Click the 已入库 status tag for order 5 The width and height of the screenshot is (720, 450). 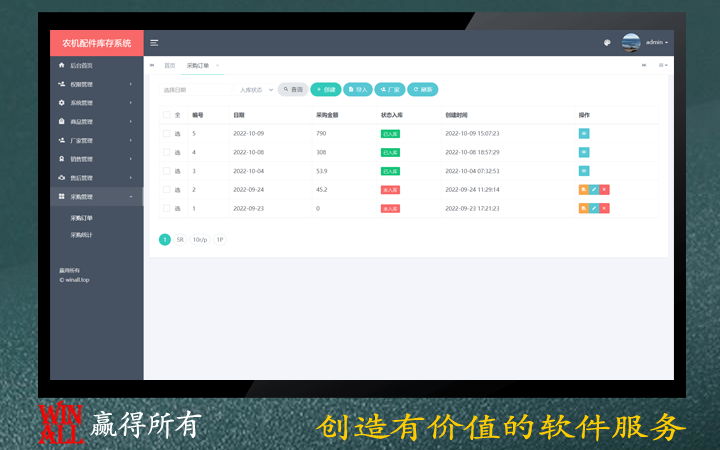[x=390, y=134]
